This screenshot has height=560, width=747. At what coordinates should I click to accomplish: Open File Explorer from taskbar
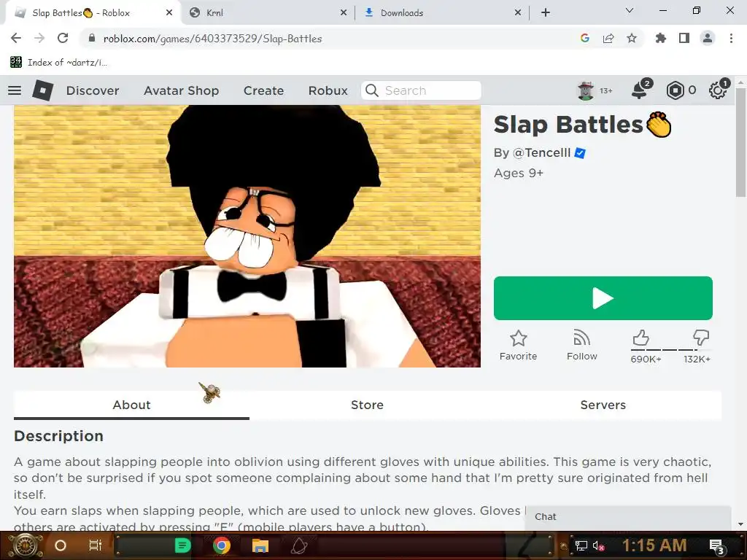(260, 545)
